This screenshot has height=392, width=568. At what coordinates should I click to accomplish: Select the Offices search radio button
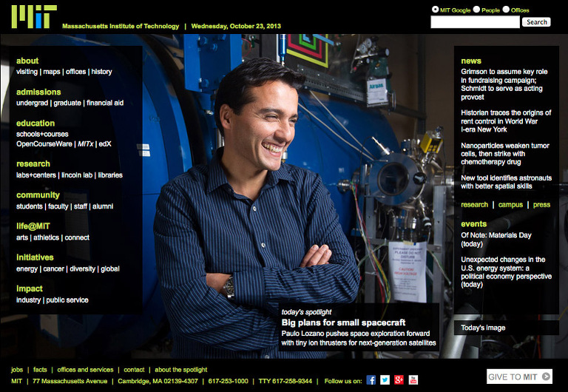click(506, 10)
